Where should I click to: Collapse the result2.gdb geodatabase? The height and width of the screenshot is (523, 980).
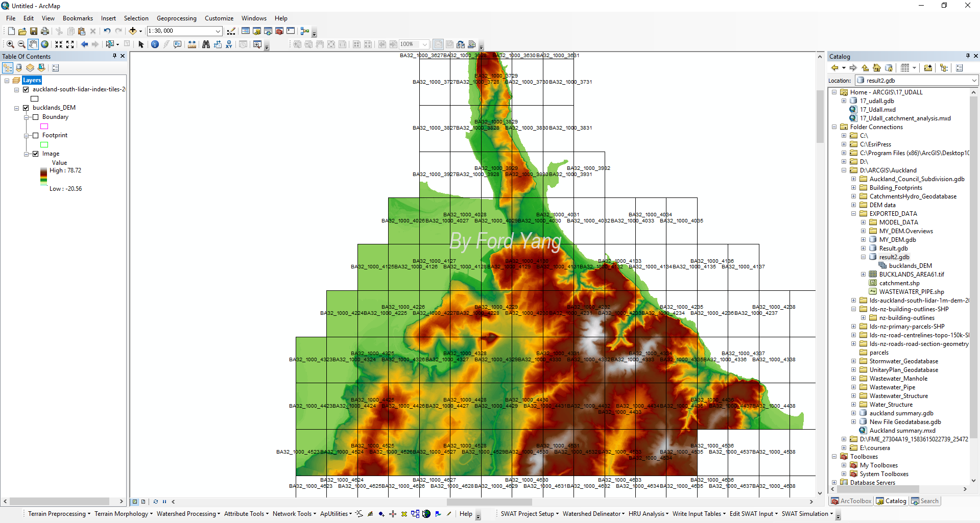click(x=863, y=257)
